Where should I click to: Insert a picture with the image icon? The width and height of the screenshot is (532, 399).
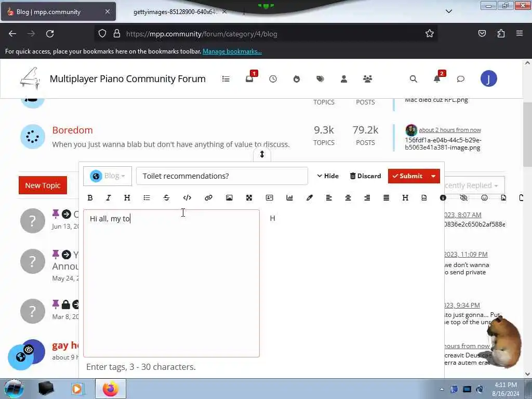tap(229, 198)
